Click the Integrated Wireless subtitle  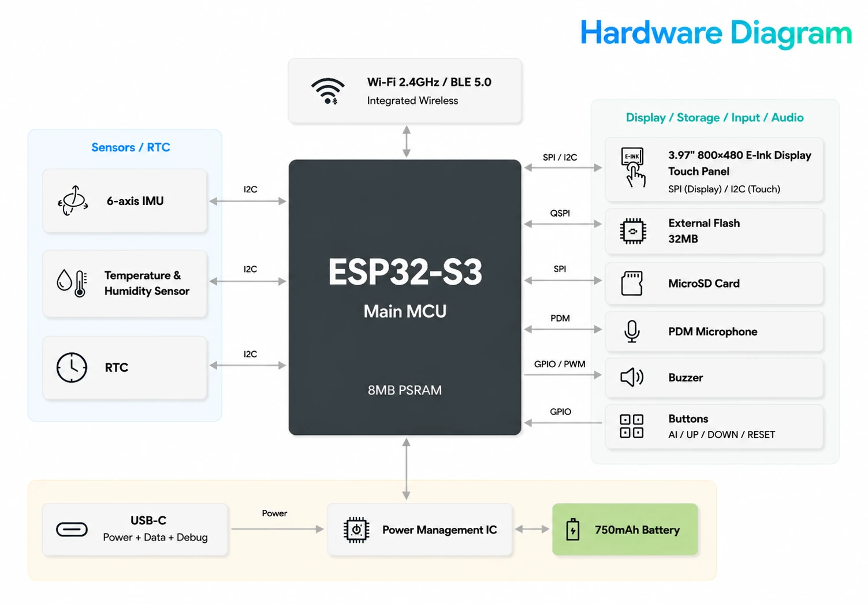pos(412,100)
